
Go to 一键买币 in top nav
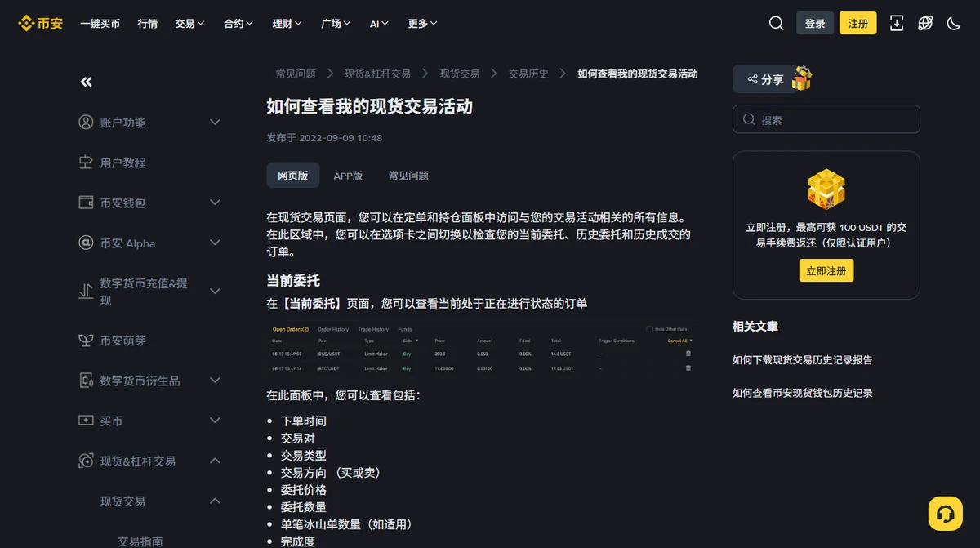point(100,24)
